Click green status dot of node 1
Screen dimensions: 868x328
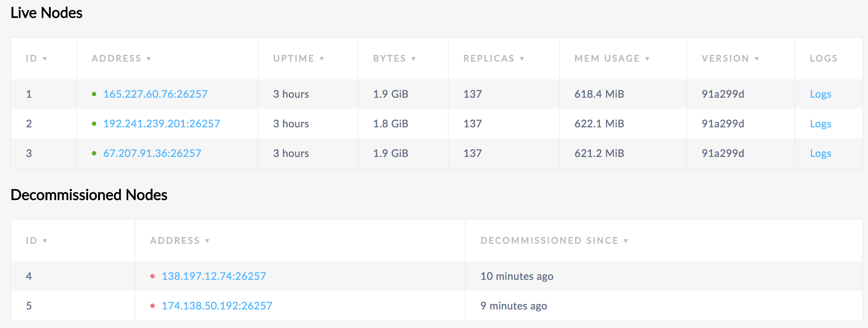point(94,94)
